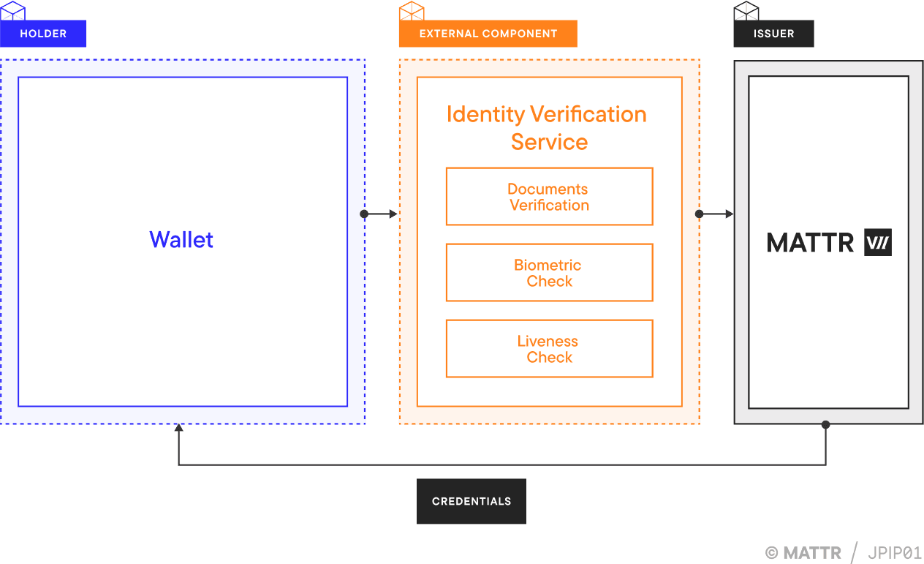
Task: Click the Liveness Check box
Action: (x=549, y=349)
